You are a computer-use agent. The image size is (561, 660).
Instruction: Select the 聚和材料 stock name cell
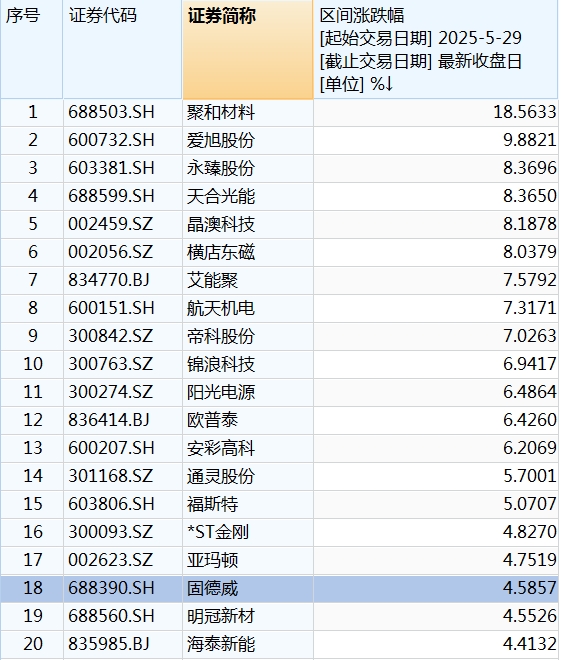coord(248,112)
